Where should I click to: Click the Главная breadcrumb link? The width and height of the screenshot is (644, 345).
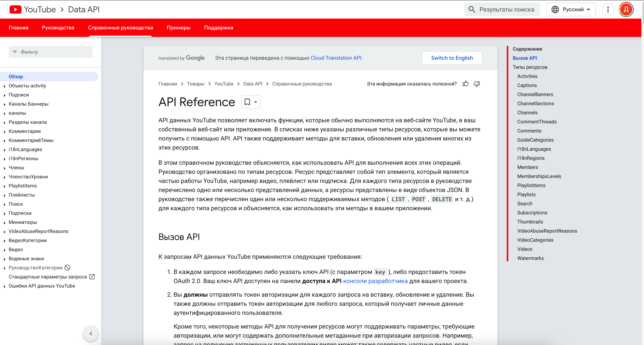coord(168,84)
